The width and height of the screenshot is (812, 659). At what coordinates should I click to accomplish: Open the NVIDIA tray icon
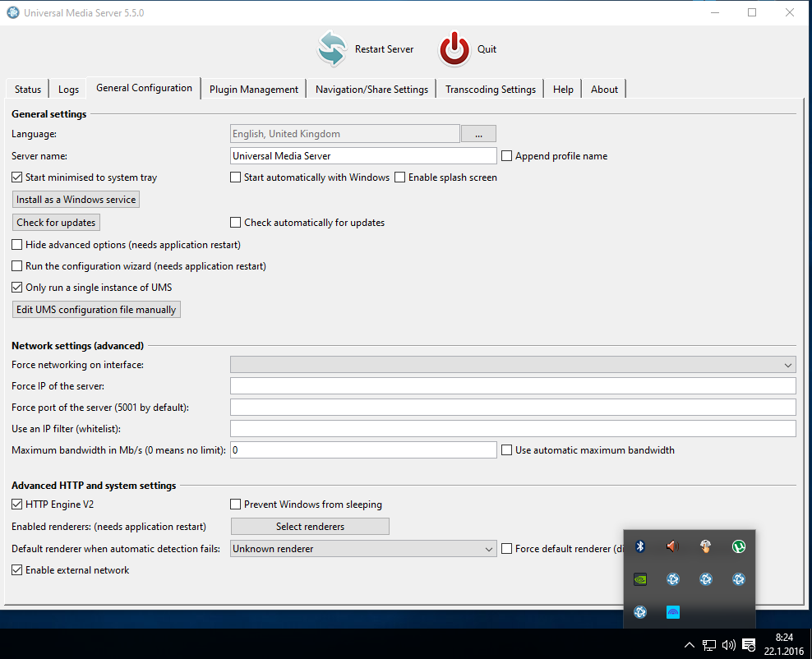pyautogui.click(x=640, y=579)
